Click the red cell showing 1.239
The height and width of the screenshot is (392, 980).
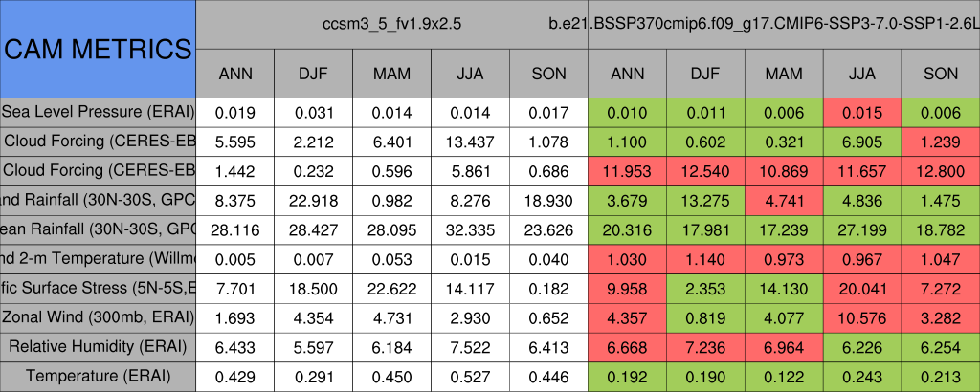click(940, 142)
